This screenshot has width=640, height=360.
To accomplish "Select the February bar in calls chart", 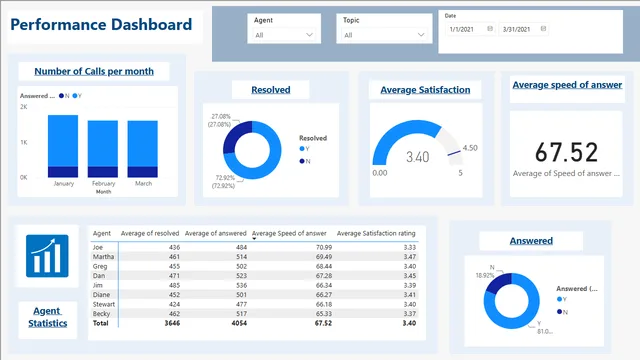I will click(103, 149).
